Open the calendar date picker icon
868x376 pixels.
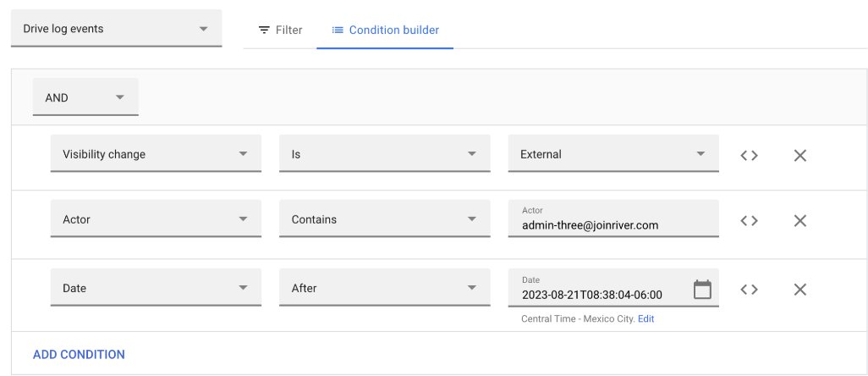(702, 289)
